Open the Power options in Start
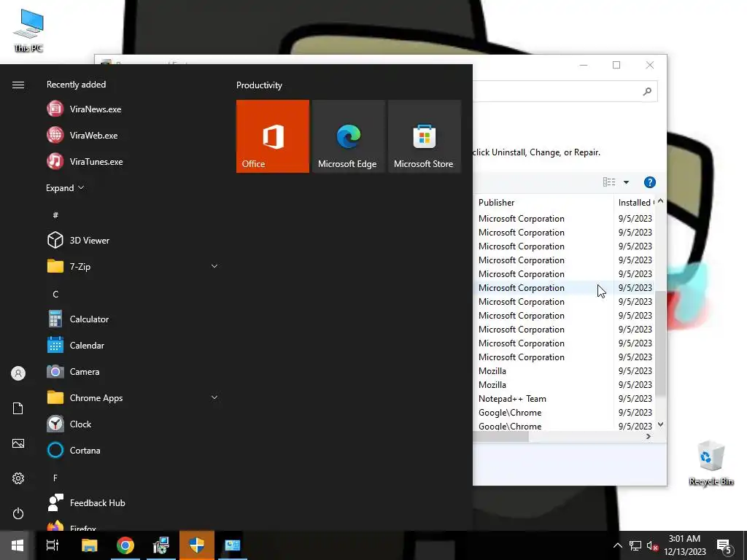The width and height of the screenshot is (747, 560). (x=18, y=513)
